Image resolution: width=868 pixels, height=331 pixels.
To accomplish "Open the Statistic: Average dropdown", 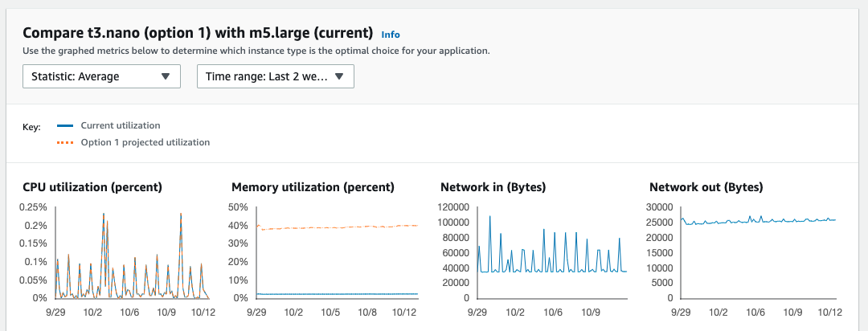I will click(x=101, y=76).
